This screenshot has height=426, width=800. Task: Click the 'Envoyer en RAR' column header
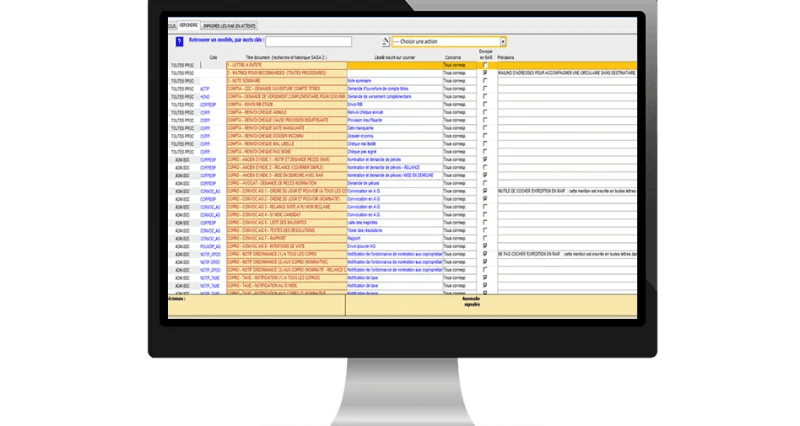click(486, 55)
